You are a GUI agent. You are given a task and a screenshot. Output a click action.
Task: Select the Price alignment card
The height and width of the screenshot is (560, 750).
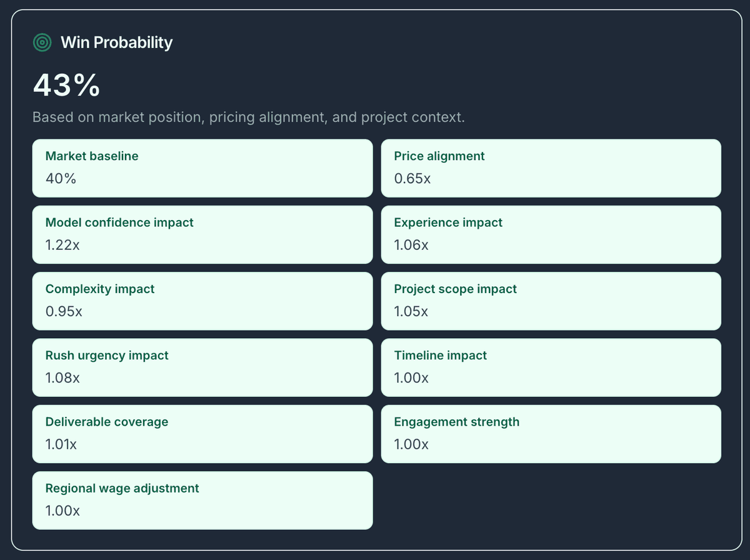click(551, 167)
